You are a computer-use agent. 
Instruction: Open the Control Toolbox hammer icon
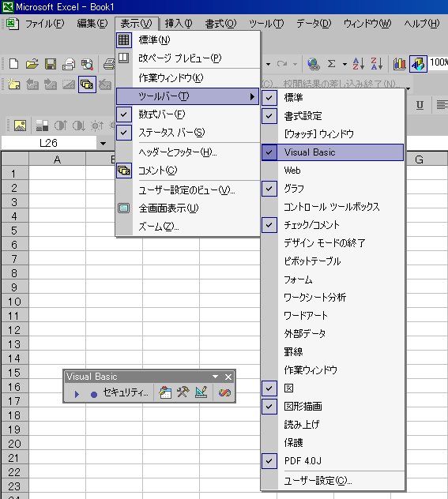(x=183, y=392)
